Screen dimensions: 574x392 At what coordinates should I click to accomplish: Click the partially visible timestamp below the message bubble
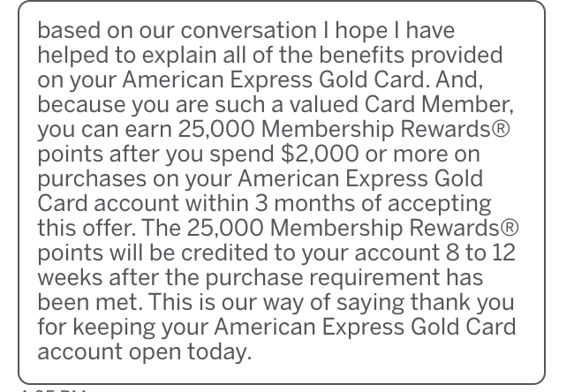[53, 388]
